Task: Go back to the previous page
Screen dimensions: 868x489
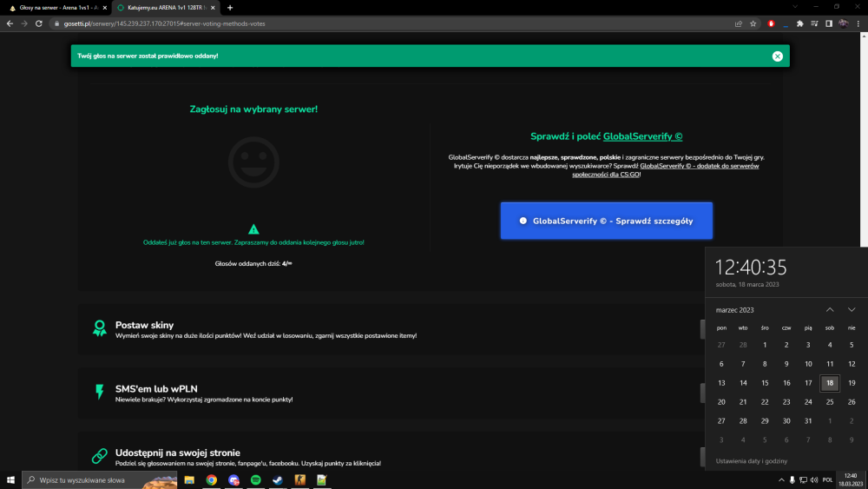Action: pos(10,23)
